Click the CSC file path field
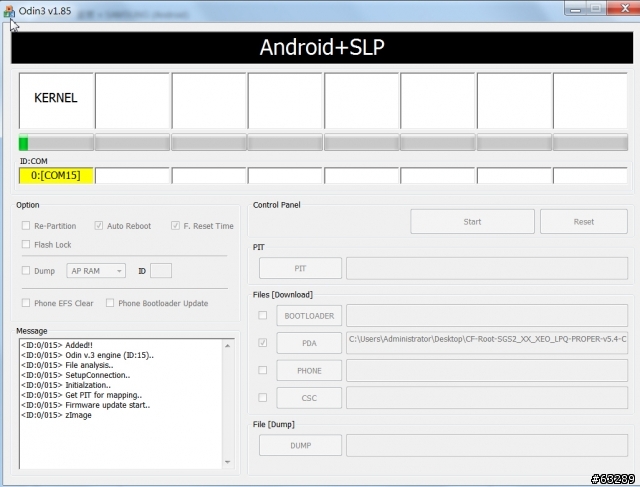Image resolution: width=640 pixels, height=487 pixels. click(x=487, y=398)
